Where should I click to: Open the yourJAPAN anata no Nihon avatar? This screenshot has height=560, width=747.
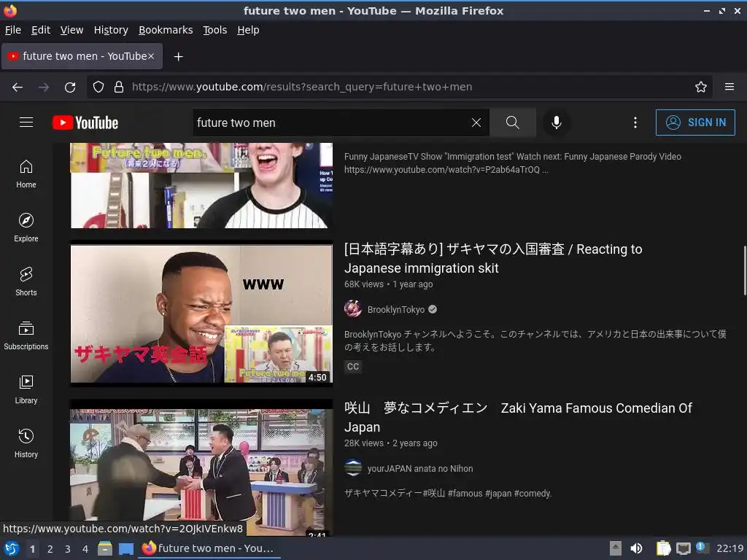[353, 468]
